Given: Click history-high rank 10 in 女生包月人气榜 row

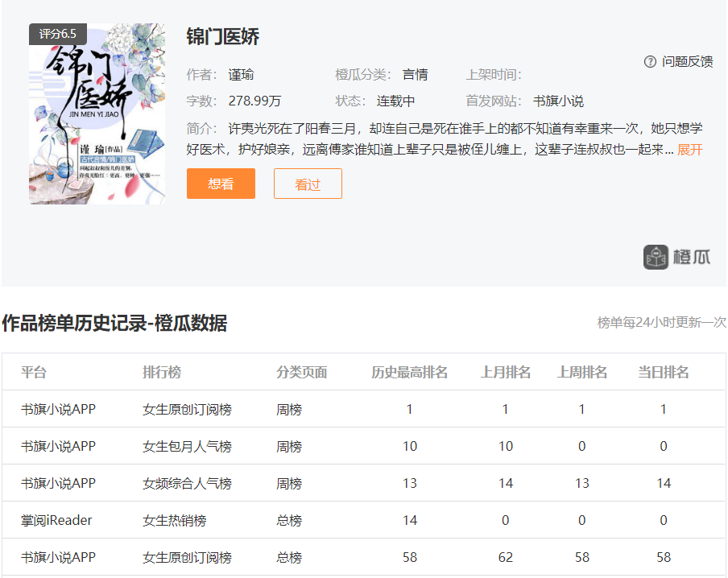Looking at the screenshot, I should point(410,447).
